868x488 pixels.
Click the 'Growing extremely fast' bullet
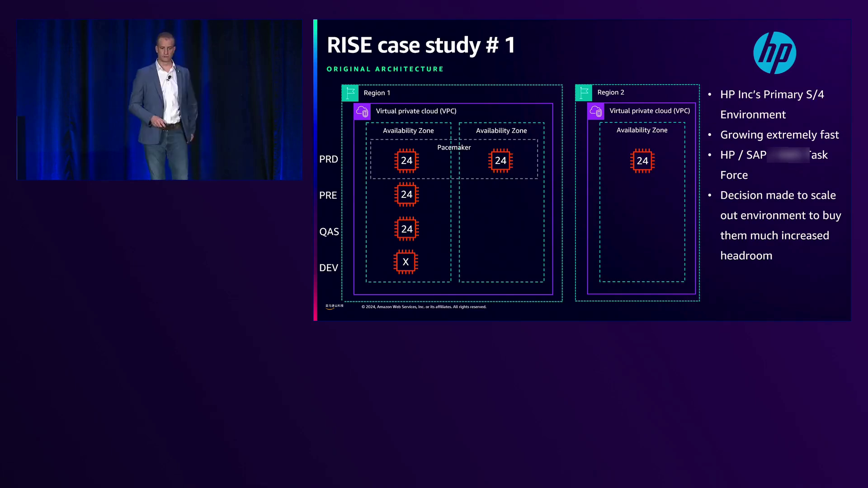(779, 135)
